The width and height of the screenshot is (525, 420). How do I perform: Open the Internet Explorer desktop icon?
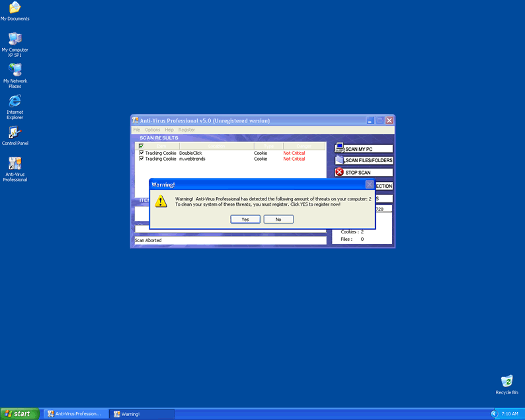coord(15,101)
